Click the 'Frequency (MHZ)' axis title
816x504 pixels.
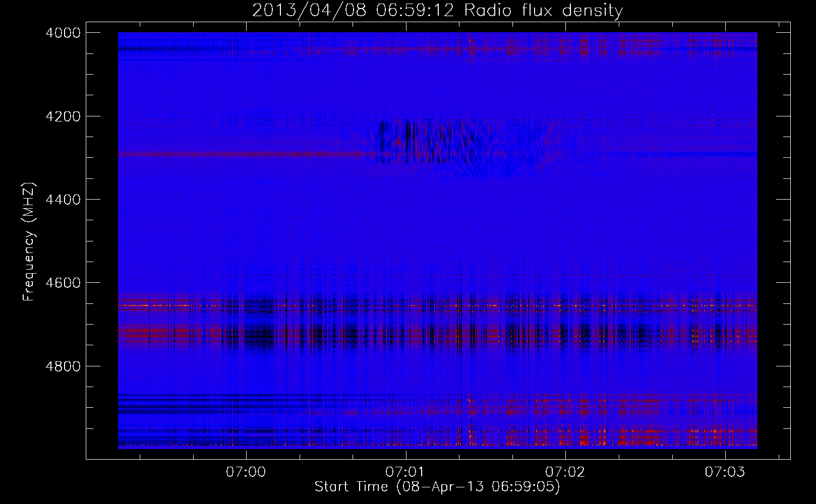[x=29, y=242]
